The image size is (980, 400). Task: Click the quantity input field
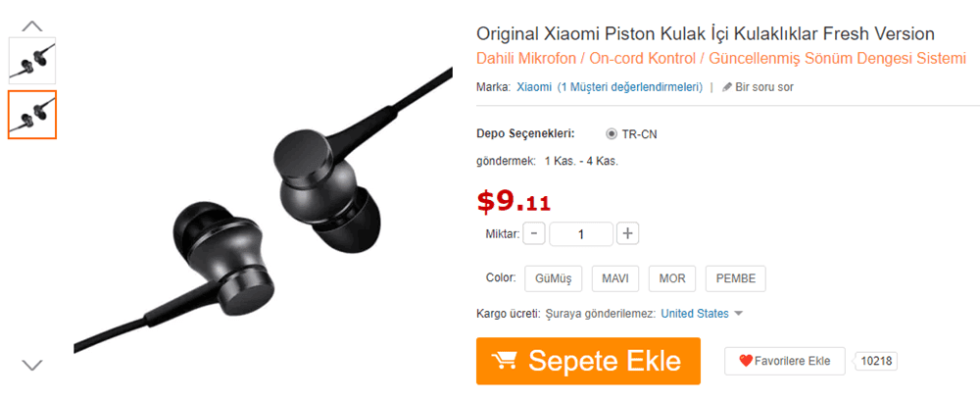[x=581, y=233]
